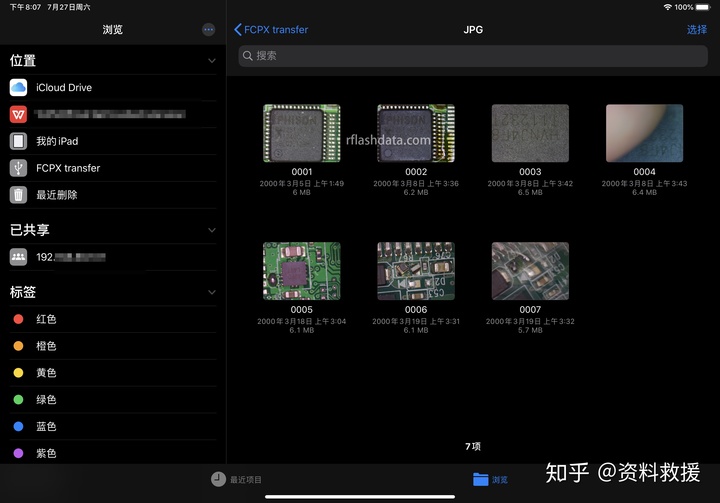Click the 6.5 MB size label

coord(530,192)
